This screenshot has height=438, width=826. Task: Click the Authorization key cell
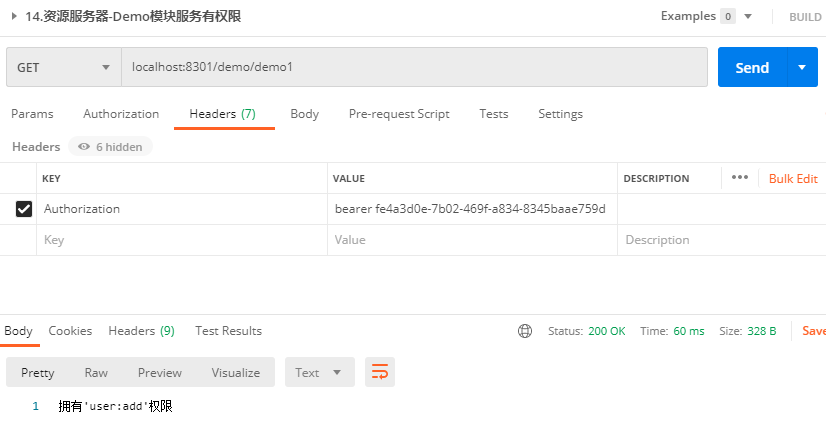(182, 209)
